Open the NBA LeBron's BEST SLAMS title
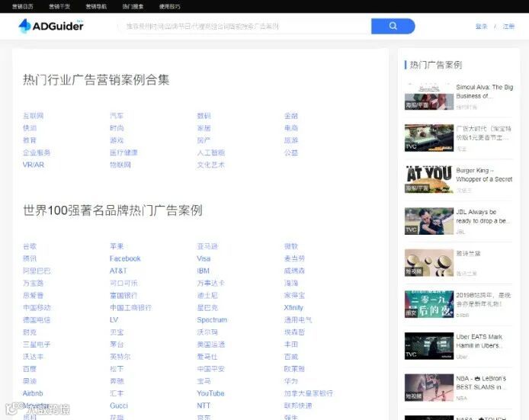Image resolution: width=529 pixels, height=420 pixels. coord(481,383)
